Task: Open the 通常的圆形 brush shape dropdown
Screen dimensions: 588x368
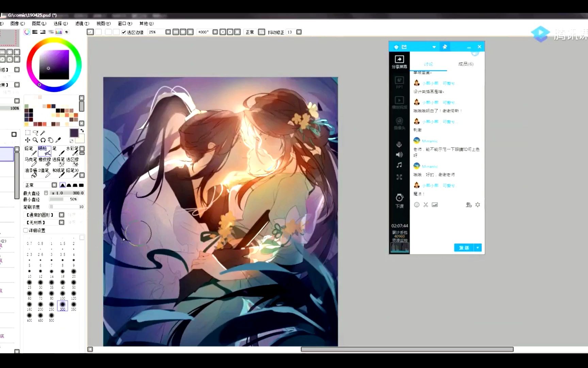Action: click(x=62, y=215)
